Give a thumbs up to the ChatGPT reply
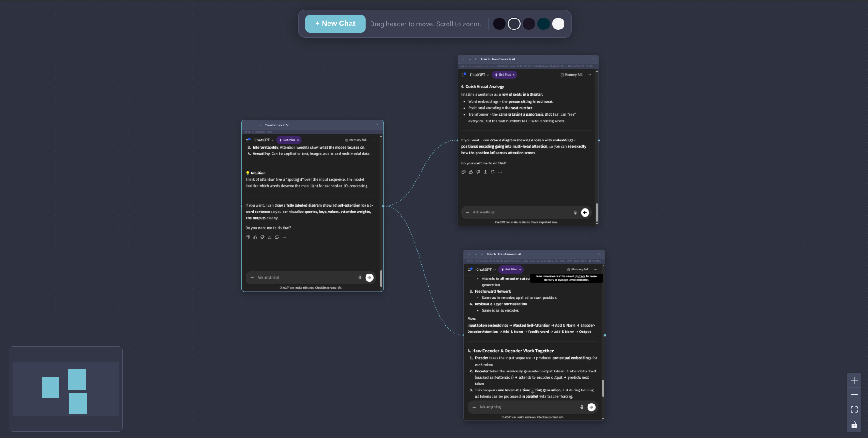The height and width of the screenshot is (438, 868). [x=255, y=237]
